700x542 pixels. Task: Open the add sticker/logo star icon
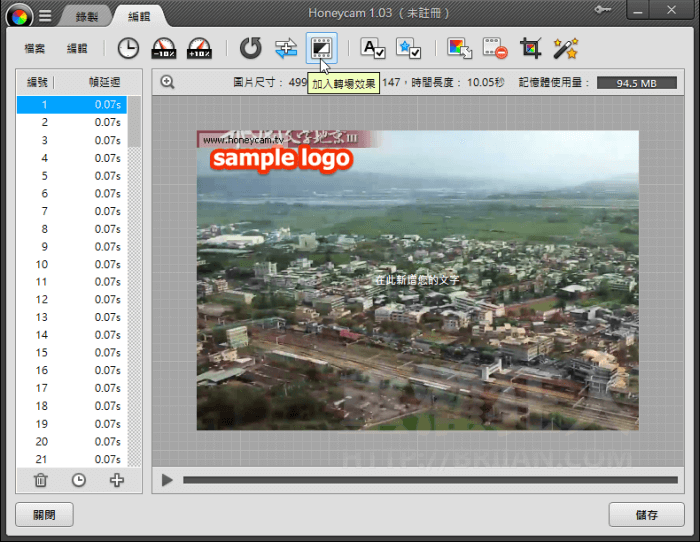408,48
